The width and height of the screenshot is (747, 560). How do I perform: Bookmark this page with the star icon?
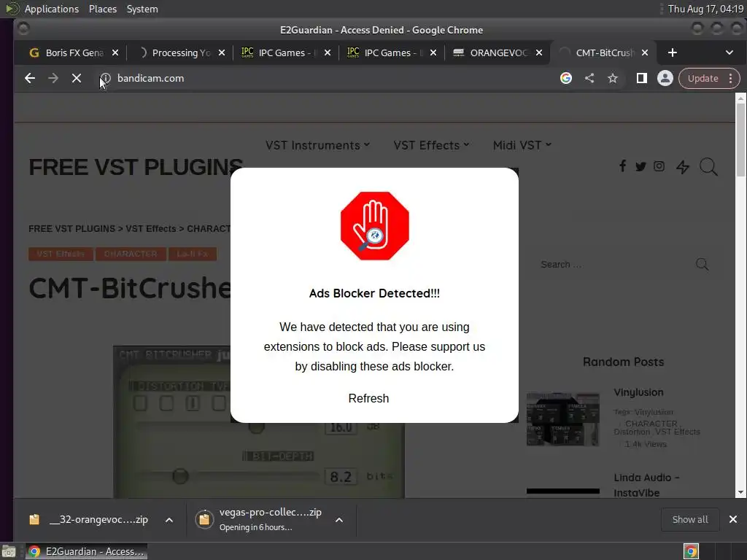[613, 78]
